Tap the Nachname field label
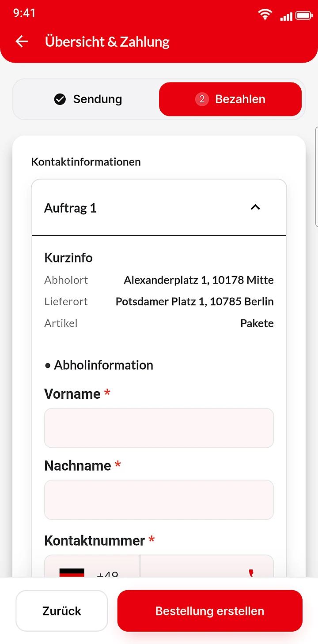Image resolution: width=318 pixels, height=644 pixels. pyautogui.click(x=78, y=465)
